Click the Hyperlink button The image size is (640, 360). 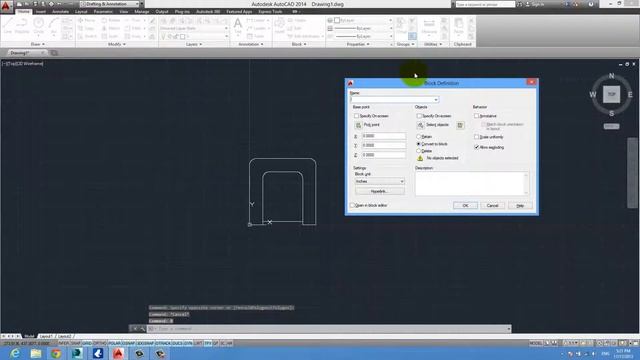380,191
